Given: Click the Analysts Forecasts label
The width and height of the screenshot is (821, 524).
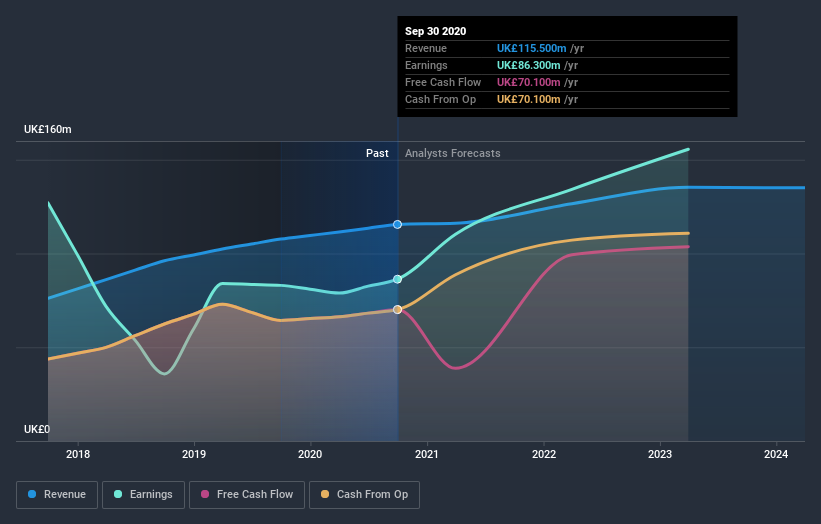Looking at the screenshot, I should pos(452,153).
